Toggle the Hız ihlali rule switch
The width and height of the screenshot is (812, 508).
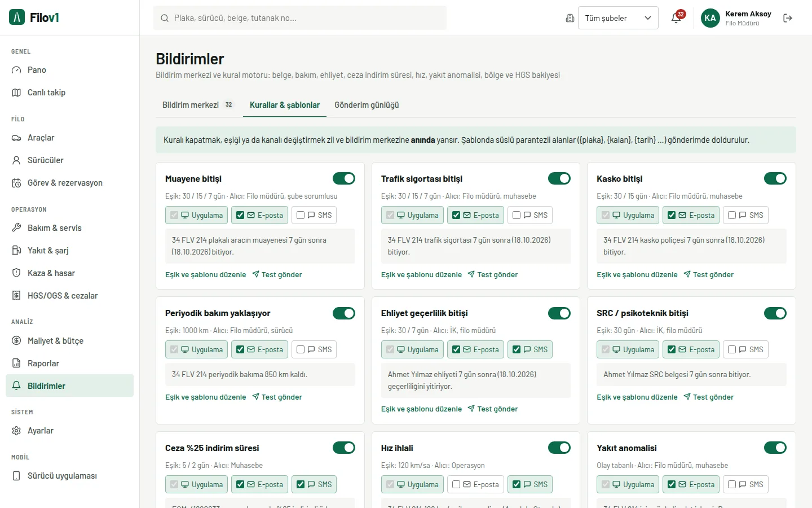pos(559,448)
